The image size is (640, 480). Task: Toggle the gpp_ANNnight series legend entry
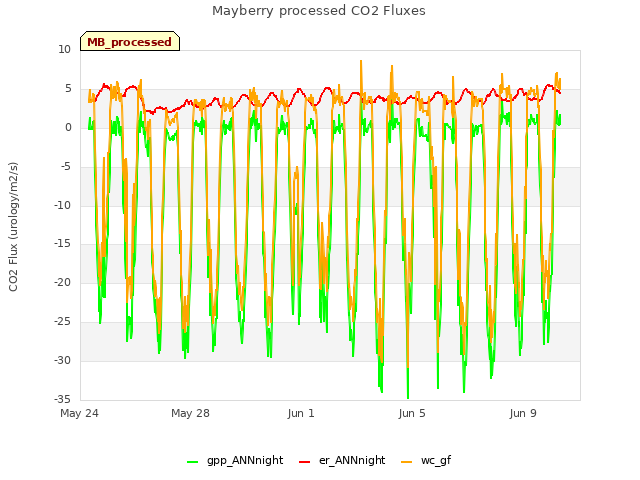[x=235, y=460]
